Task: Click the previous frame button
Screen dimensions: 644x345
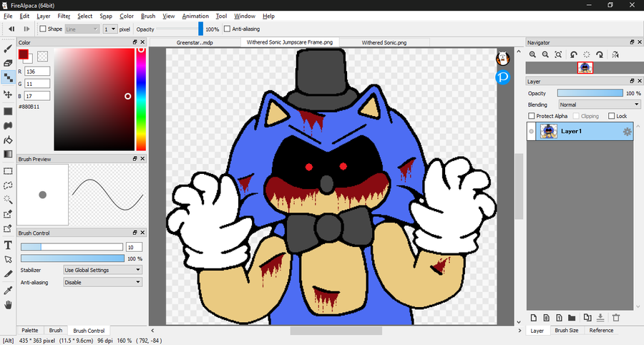Action: click(x=11, y=29)
